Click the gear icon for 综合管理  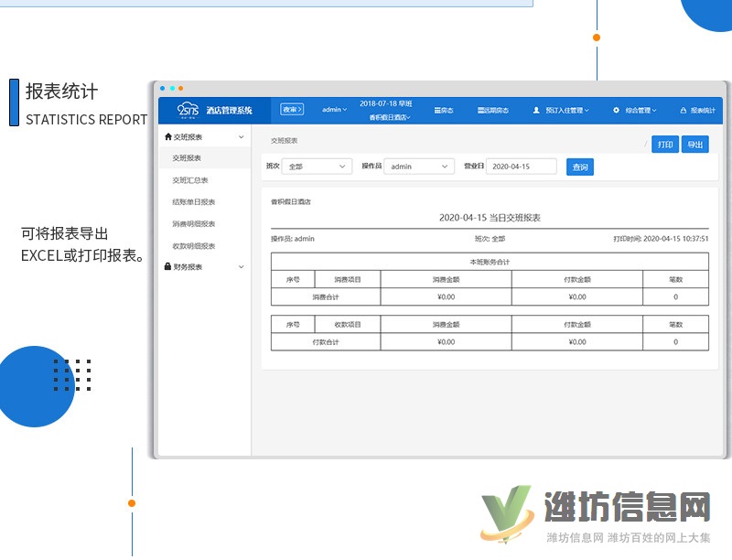click(x=616, y=110)
